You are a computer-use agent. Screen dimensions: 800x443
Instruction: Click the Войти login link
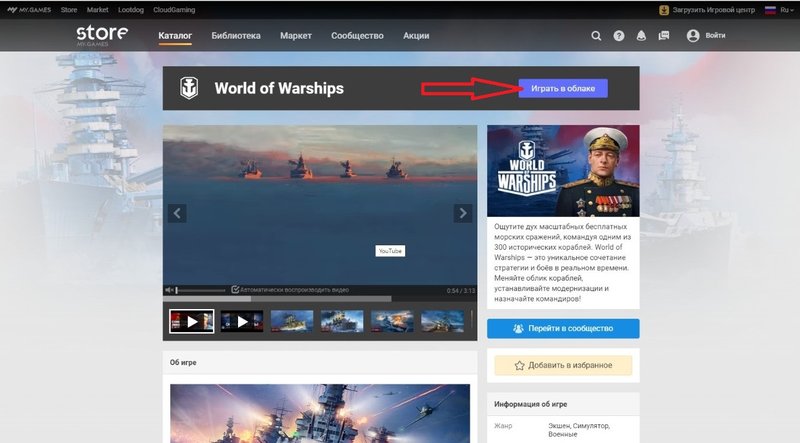click(x=715, y=36)
